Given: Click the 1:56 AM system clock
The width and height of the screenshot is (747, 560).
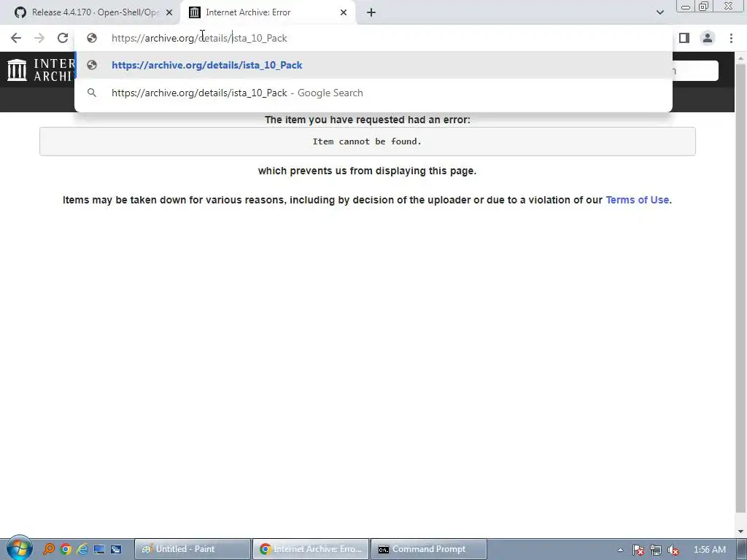Looking at the screenshot, I should (x=710, y=550).
